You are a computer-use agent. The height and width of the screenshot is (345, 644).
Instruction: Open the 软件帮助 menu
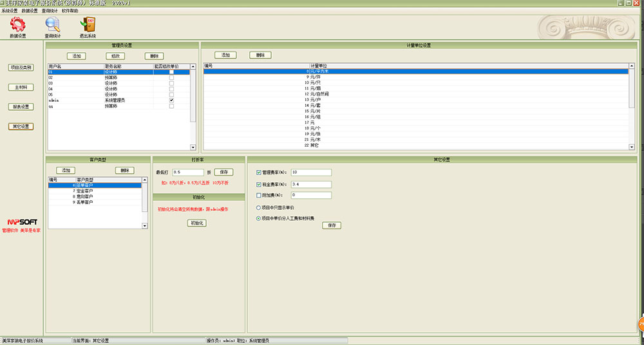(70, 11)
